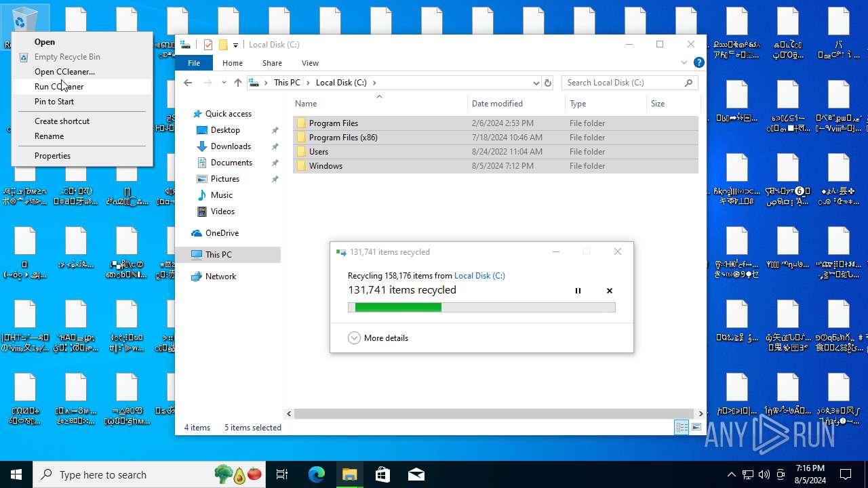The width and height of the screenshot is (868, 488).
Task: Open the Home ribbon tab
Action: (x=233, y=63)
